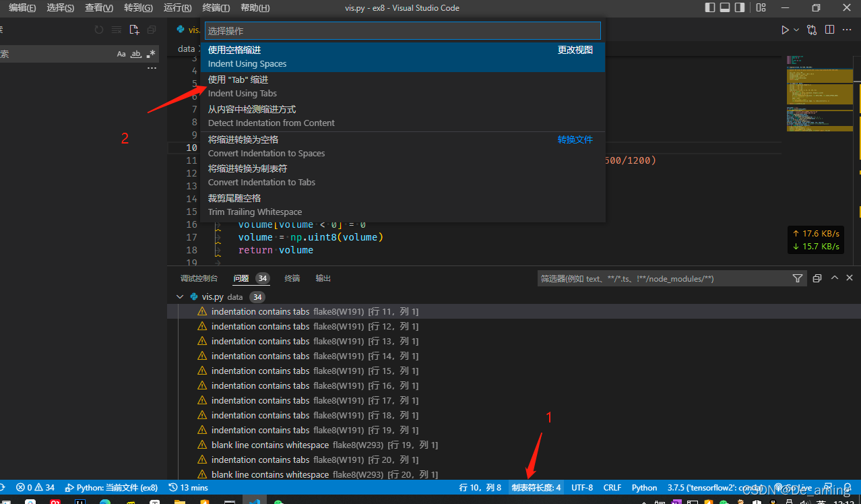This screenshot has width=861, height=504.
Task: Open the search panel more actions ellipsis
Action: coord(152,68)
